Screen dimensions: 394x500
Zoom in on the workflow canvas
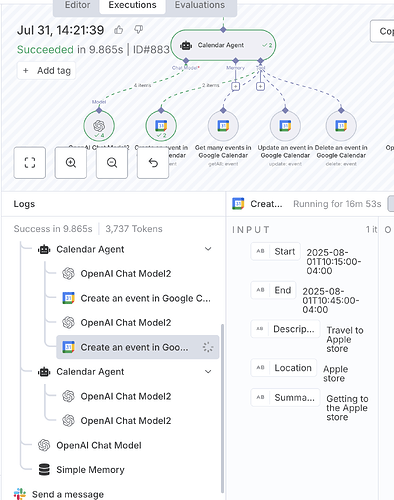coord(71,163)
